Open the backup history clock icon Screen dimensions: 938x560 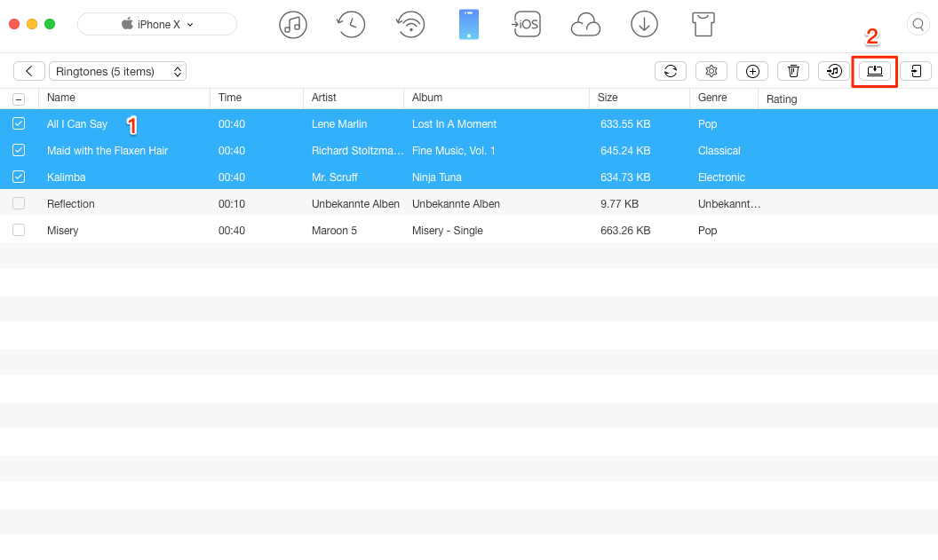351,25
